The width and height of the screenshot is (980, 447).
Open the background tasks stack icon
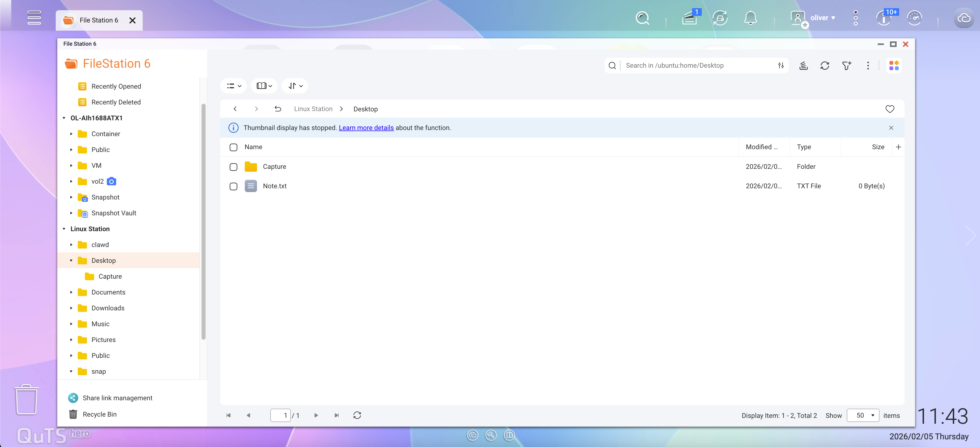(803, 66)
